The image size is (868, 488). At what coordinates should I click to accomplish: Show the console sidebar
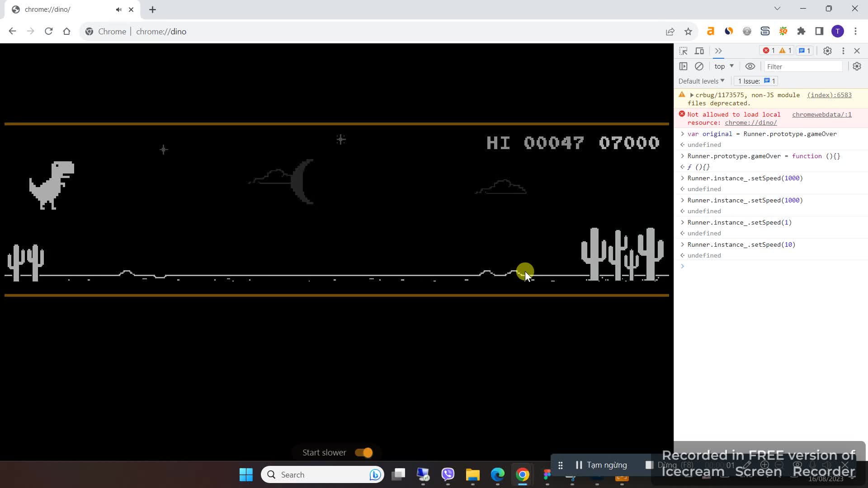pos(683,66)
